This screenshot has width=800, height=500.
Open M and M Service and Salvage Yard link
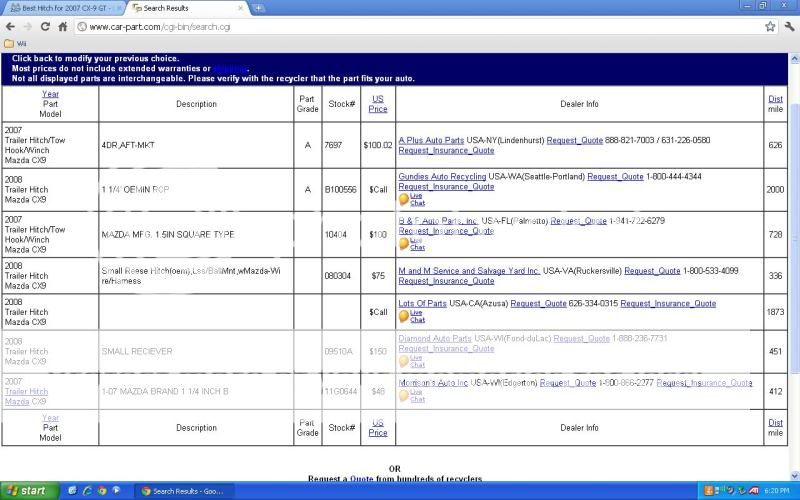pyautogui.click(x=469, y=271)
